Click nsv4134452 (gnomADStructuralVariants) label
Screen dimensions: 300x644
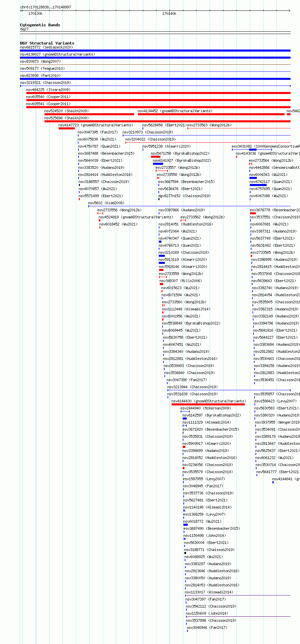click(175, 111)
